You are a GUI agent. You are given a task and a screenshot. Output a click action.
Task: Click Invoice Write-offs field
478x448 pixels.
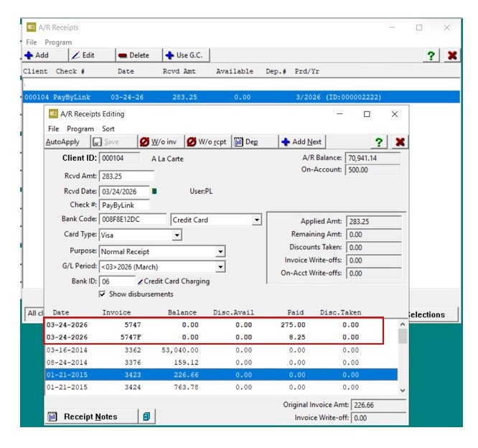click(x=374, y=261)
